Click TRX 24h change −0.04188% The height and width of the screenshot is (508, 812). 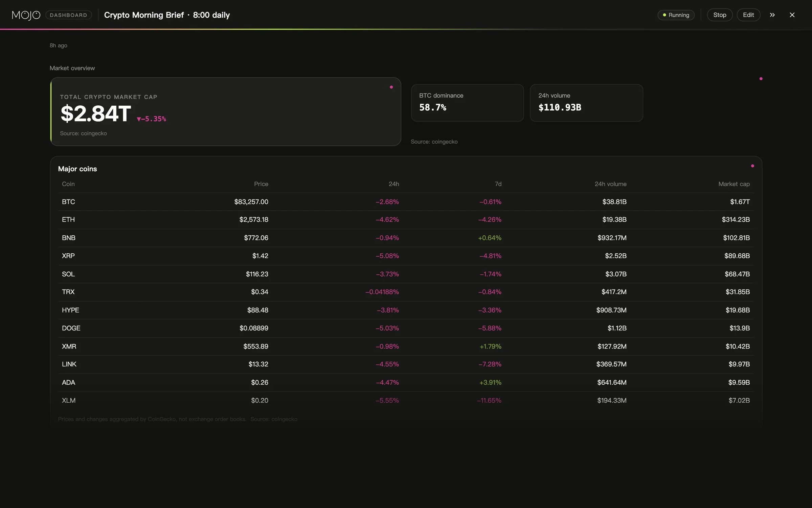point(382,292)
